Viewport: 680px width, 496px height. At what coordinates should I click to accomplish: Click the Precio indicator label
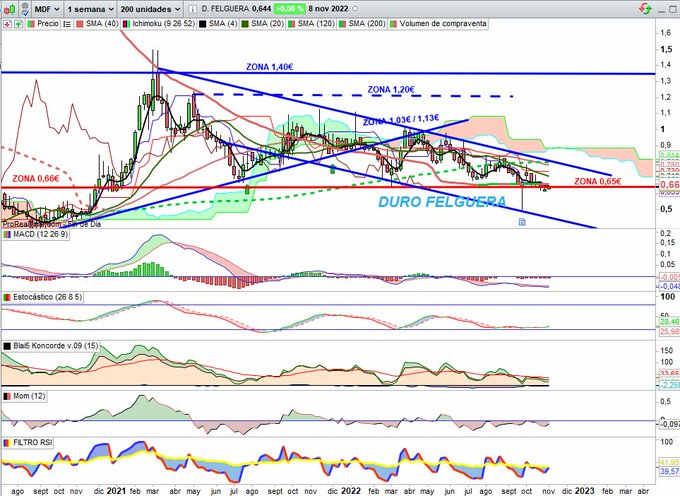coord(48,23)
